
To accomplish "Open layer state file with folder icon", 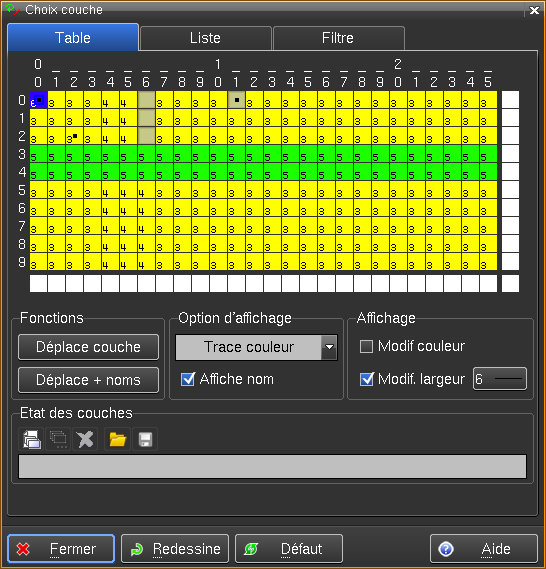I will point(118,439).
